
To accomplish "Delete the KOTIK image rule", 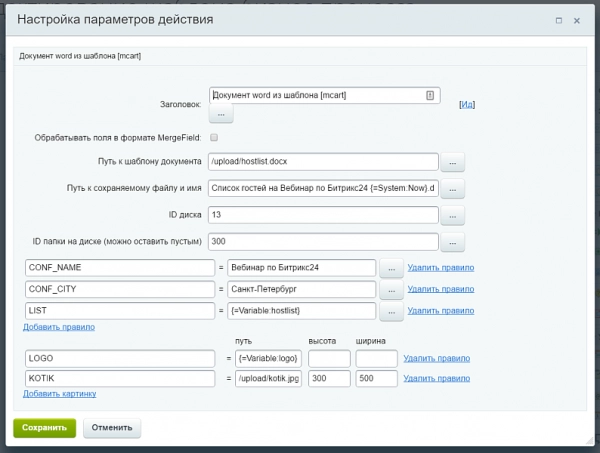I will [x=437, y=378].
